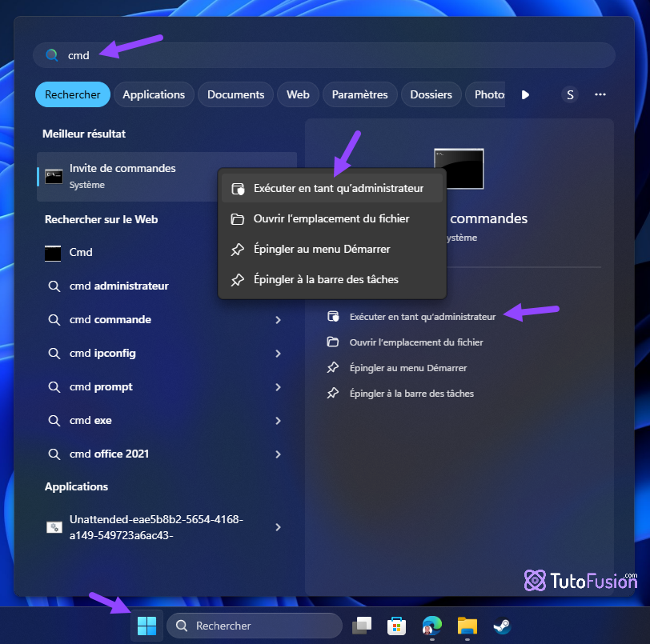Image resolution: width=650 pixels, height=644 pixels.
Task: Select the cmd office 2021 suggestion
Action: (156, 454)
